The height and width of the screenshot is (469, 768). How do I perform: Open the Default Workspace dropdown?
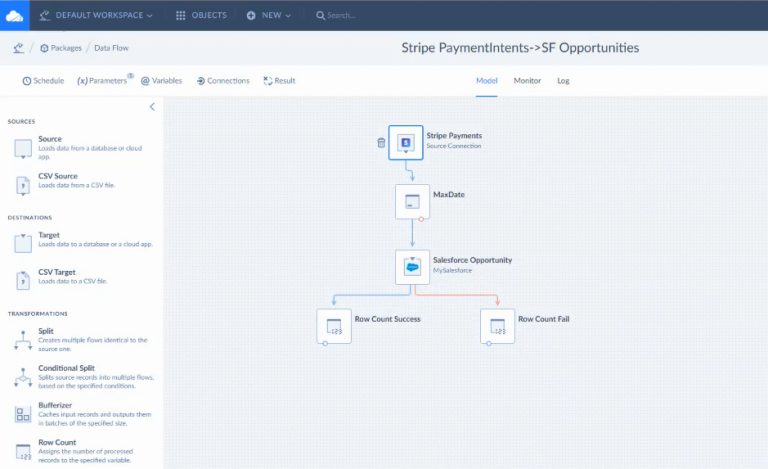coord(96,15)
